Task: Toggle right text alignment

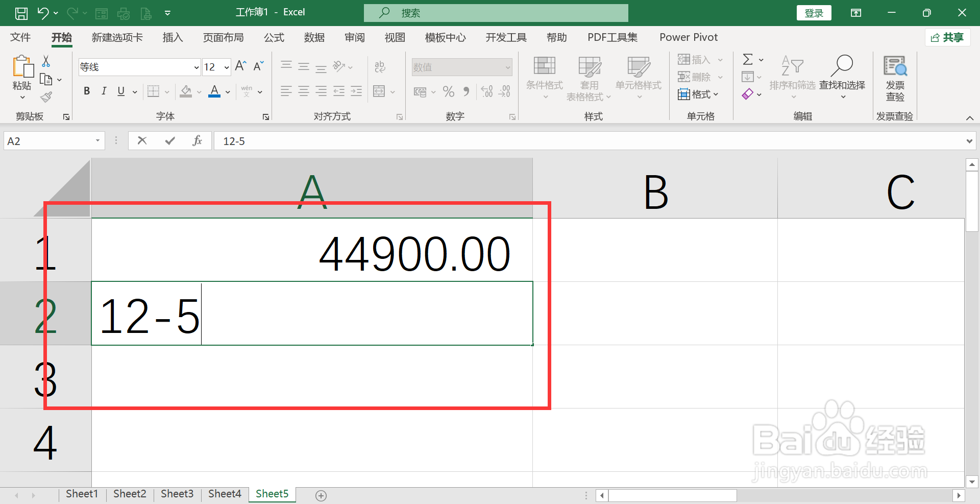Action: [x=321, y=91]
